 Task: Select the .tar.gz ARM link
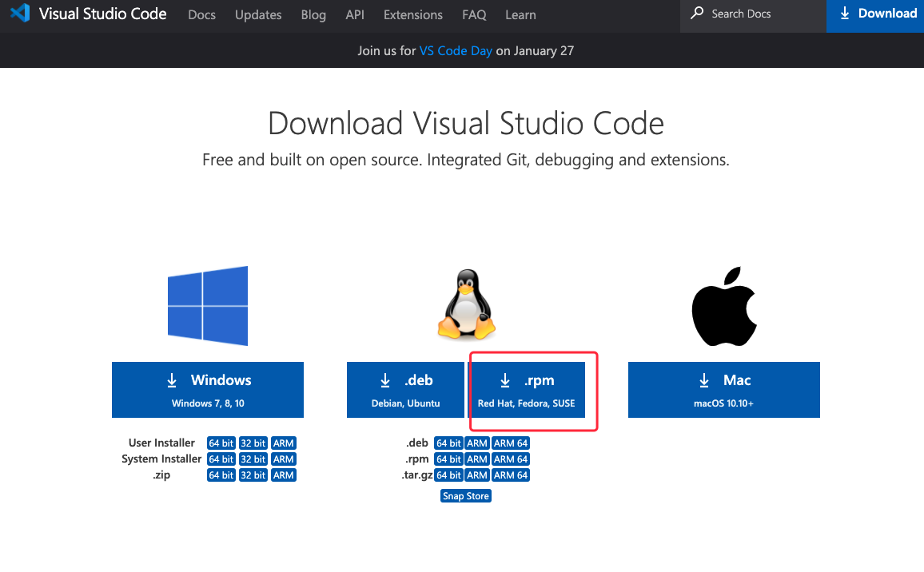pos(477,475)
